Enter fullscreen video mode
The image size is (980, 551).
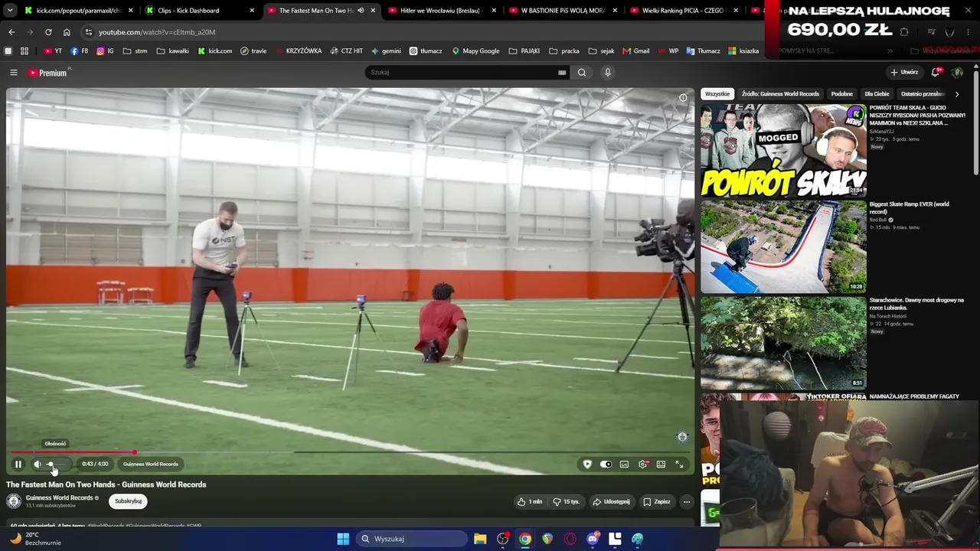point(679,464)
